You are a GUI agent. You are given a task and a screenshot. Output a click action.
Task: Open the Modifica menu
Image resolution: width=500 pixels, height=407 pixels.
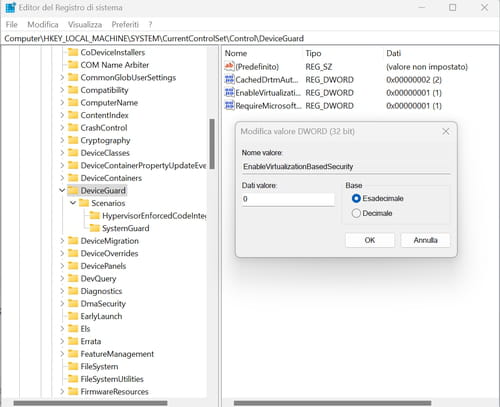click(43, 24)
